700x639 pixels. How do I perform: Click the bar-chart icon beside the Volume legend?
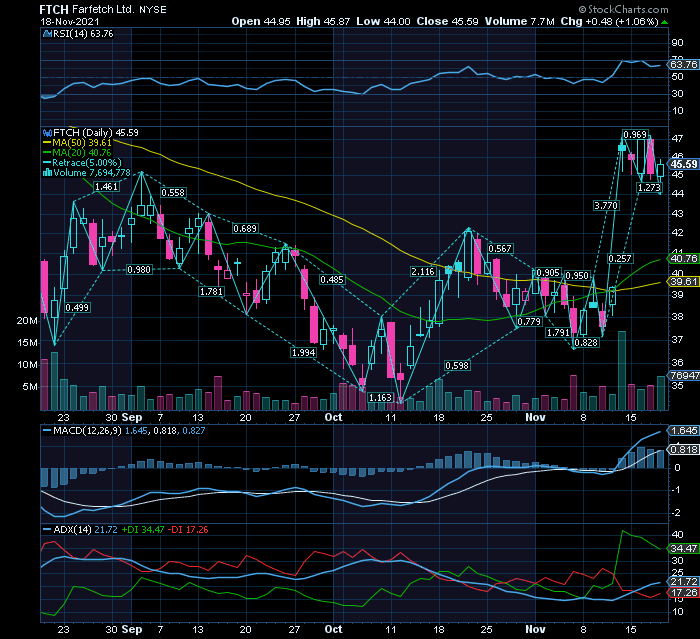pos(47,173)
